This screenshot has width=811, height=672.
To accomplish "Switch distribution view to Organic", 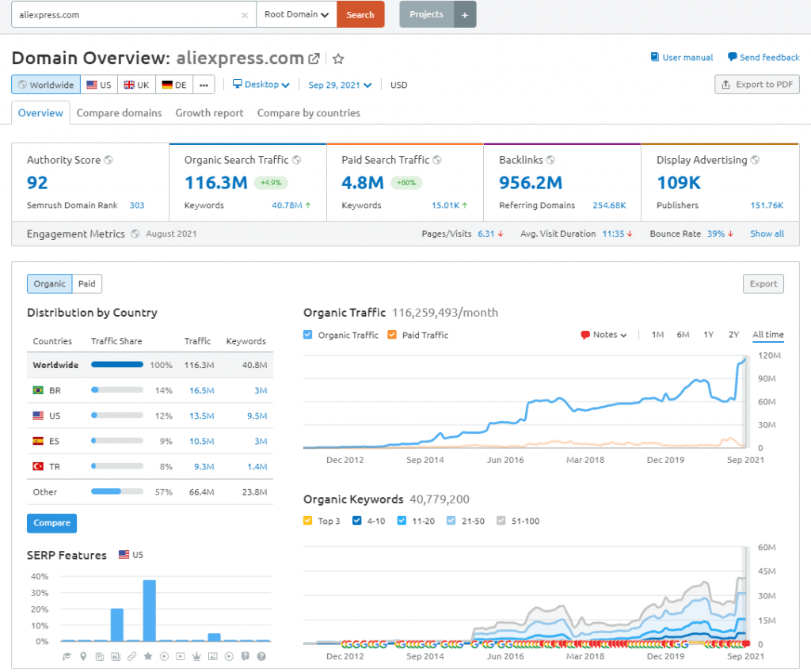I will pyautogui.click(x=50, y=284).
